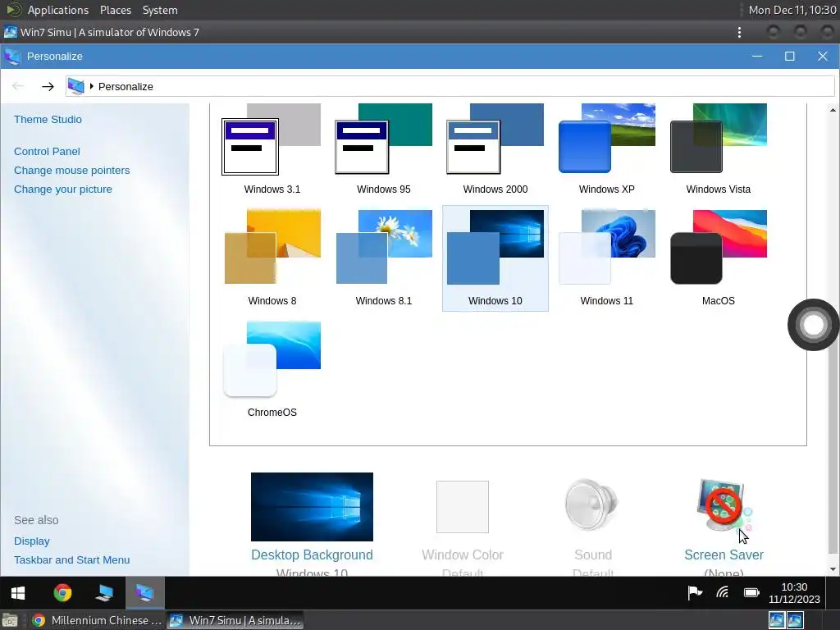Switch to the Windows 11 theme
840x630 pixels.
coord(606,258)
